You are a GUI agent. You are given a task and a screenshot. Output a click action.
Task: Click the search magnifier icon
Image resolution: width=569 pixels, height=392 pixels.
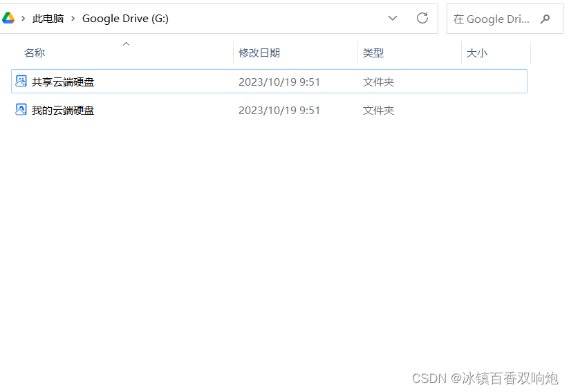545,19
